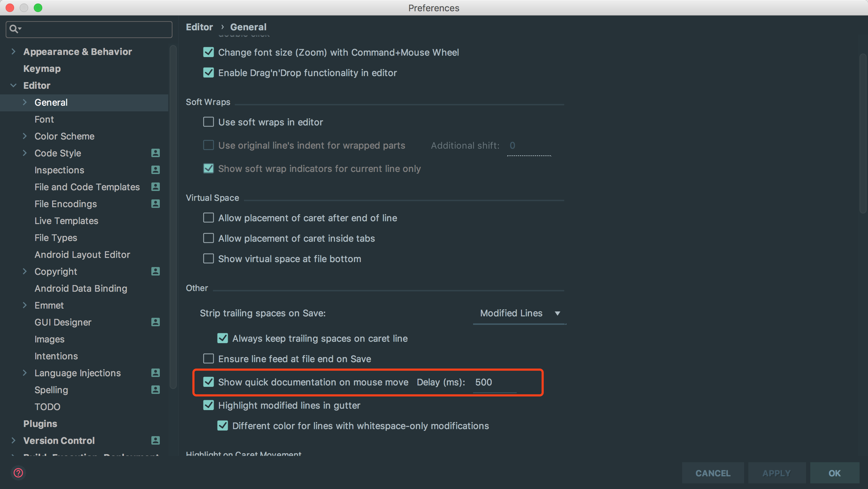
Task: Click the Apply button
Action: pyautogui.click(x=775, y=472)
